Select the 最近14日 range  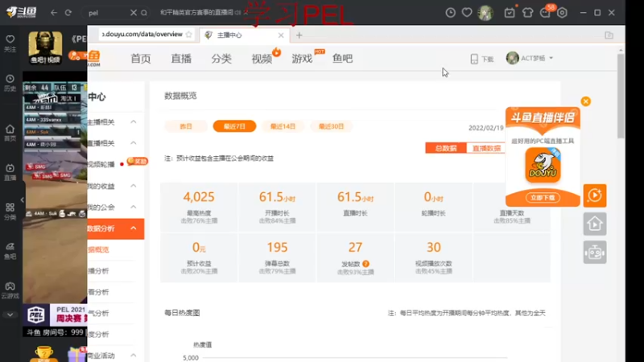(x=283, y=126)
